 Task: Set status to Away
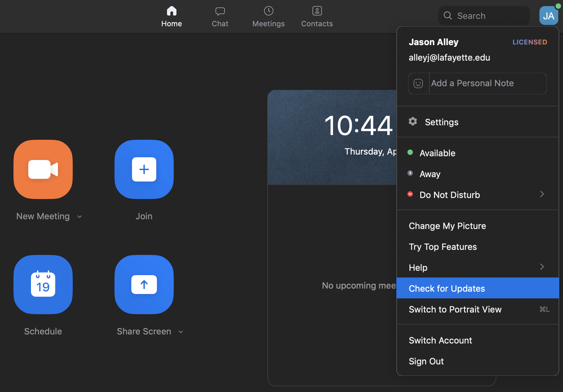[x=430, y=174]
